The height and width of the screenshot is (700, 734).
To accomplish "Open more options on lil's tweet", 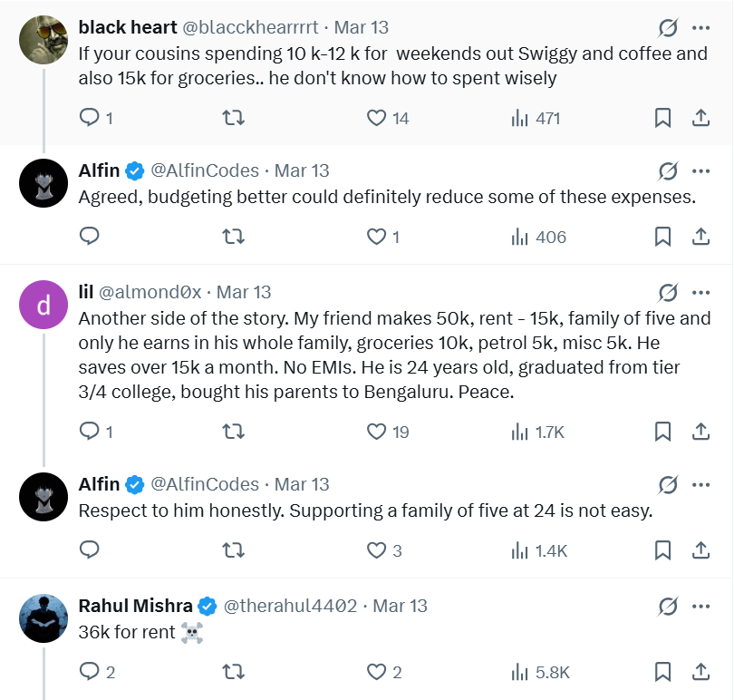I will [700, 293].
